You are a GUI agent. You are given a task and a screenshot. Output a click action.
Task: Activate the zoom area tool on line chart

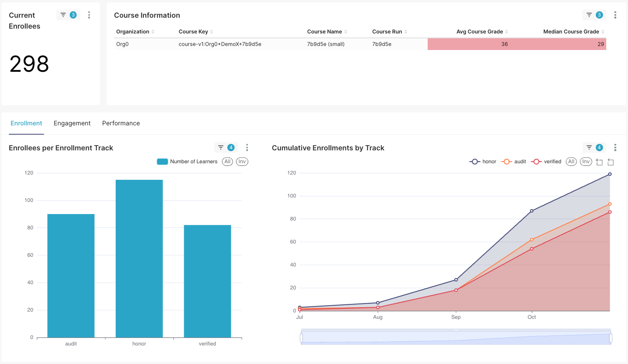point(599,162)
